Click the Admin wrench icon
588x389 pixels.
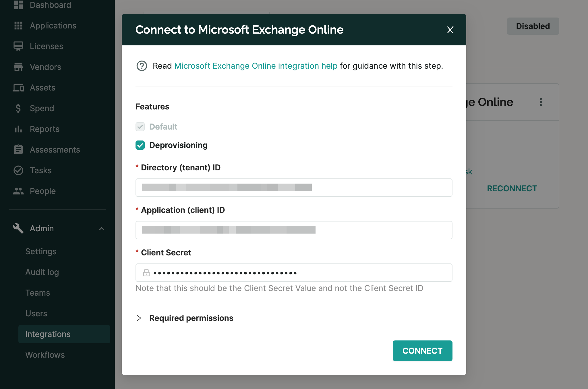(x=18, y=228)
